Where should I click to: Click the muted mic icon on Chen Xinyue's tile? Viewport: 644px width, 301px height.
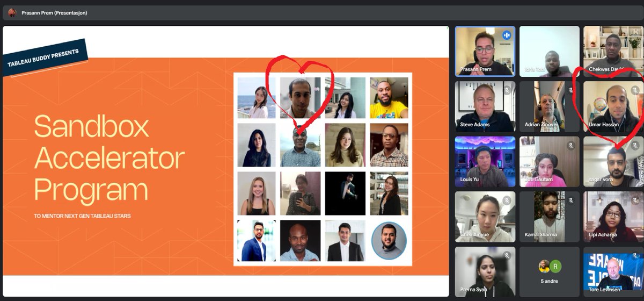coord(506,200)
